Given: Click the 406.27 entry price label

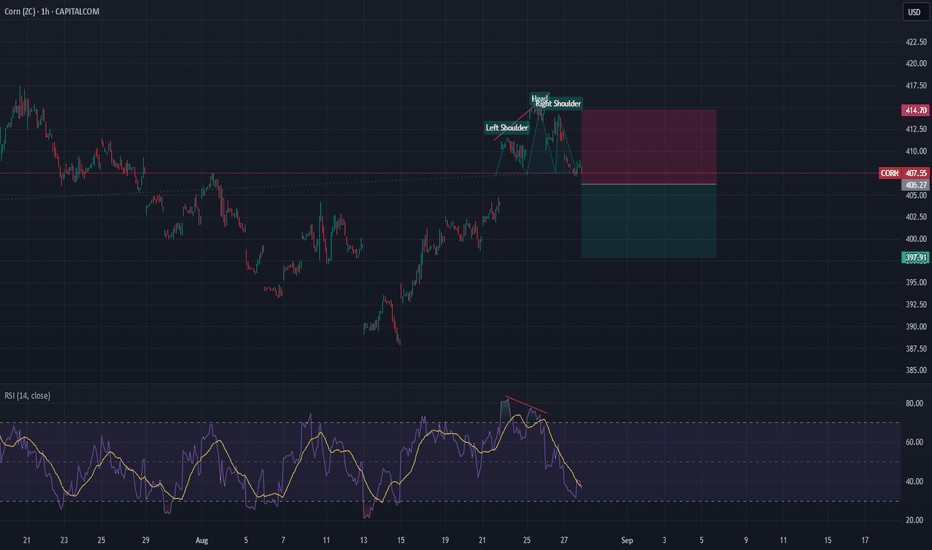Looking at the screenshot, I should click(915, 185).
